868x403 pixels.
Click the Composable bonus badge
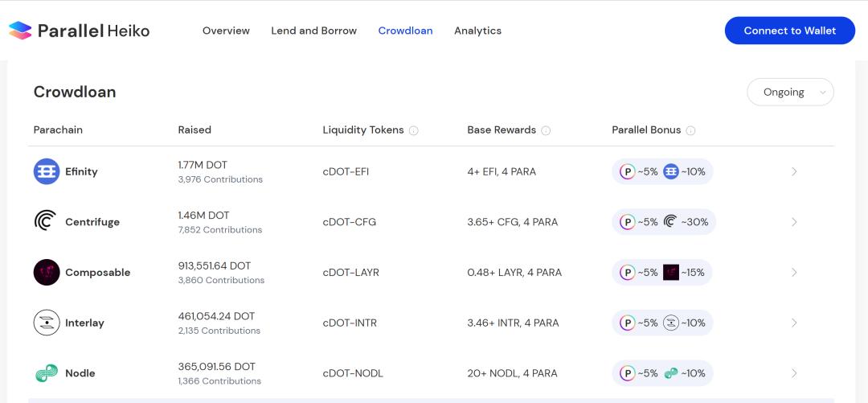pos(662,273)
